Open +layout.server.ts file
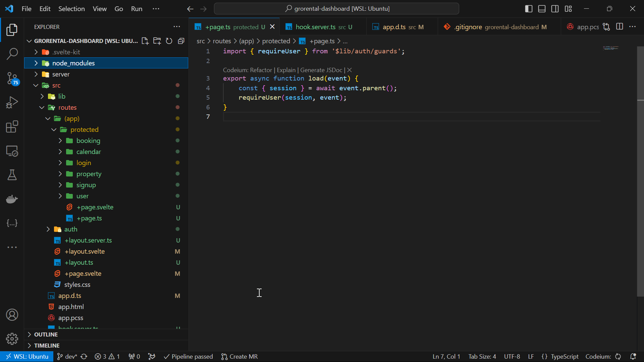Screen dimensions: 644x362 click(106, 240)
